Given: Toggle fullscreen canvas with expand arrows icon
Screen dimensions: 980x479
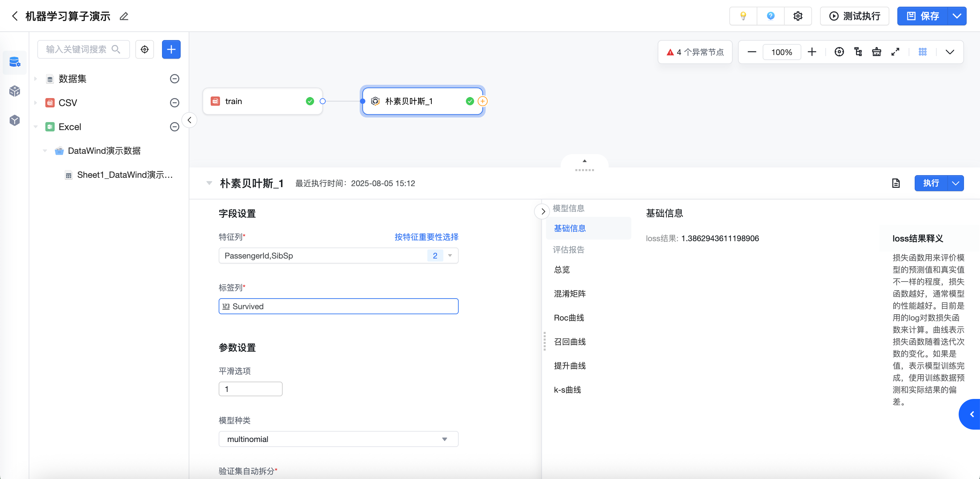Looking at the screenshot, I should click(895, 52).
